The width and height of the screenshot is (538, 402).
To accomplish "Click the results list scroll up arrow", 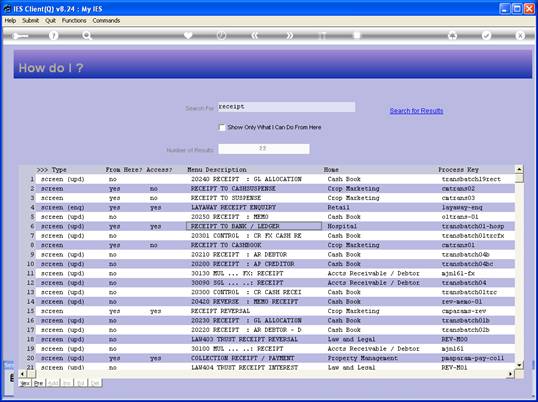I will (519, 169).
